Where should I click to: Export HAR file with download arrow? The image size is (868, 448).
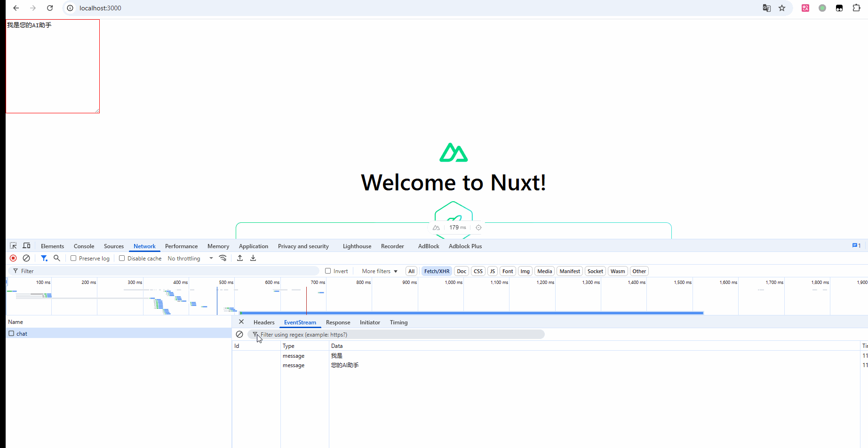click(x=253, y=258)
